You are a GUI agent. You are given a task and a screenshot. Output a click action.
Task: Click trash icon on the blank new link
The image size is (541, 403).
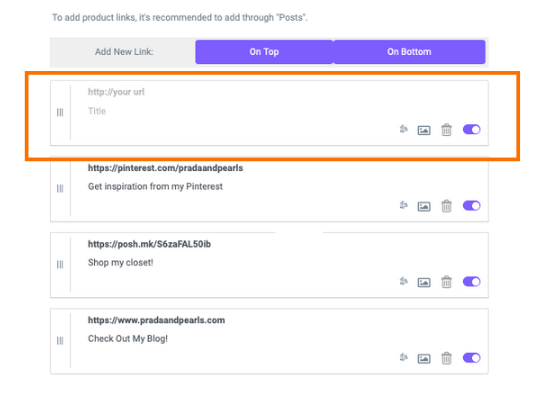446,130
